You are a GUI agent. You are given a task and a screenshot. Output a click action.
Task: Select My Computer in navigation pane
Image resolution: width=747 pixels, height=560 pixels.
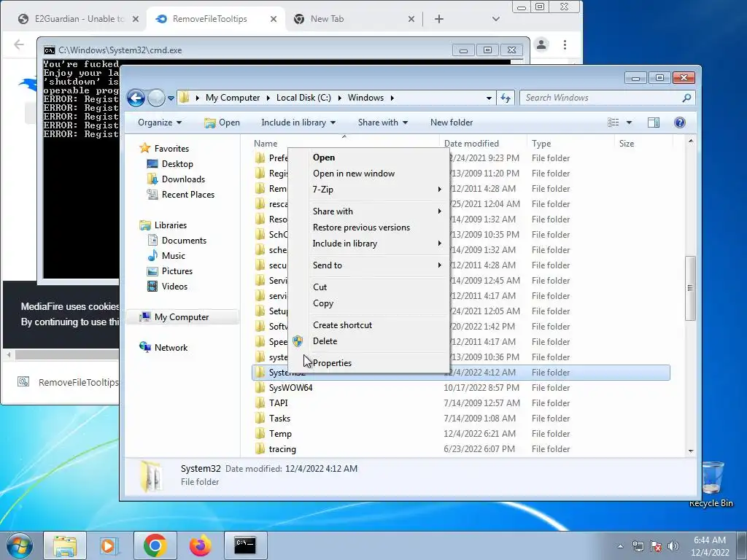pos(182,317)
